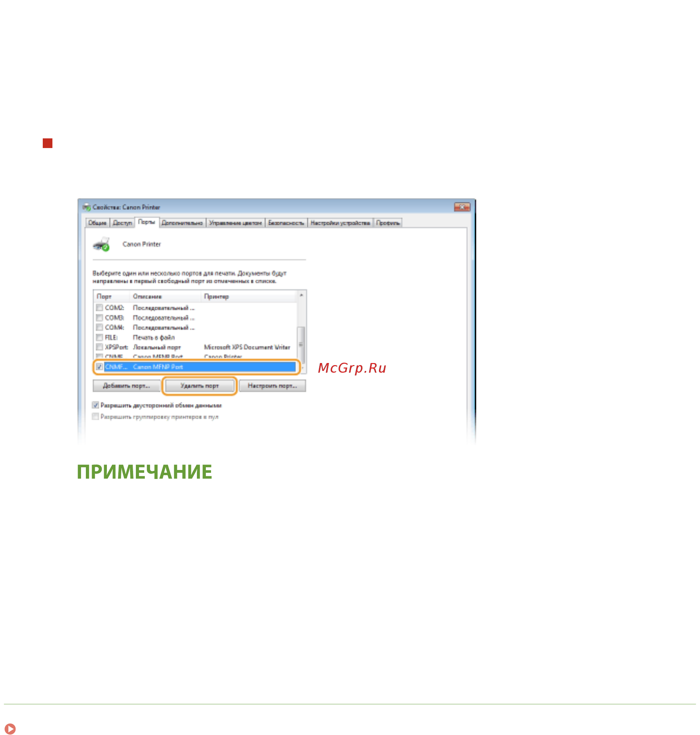This screenshot has width=700, height=735.
Task: Select the highlighted Canon MFNP Port row
Action: pos(196,367)
